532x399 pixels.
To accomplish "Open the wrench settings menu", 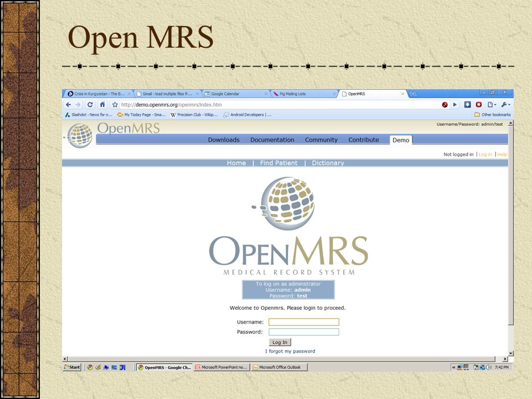I will click(x=505, y=105).
